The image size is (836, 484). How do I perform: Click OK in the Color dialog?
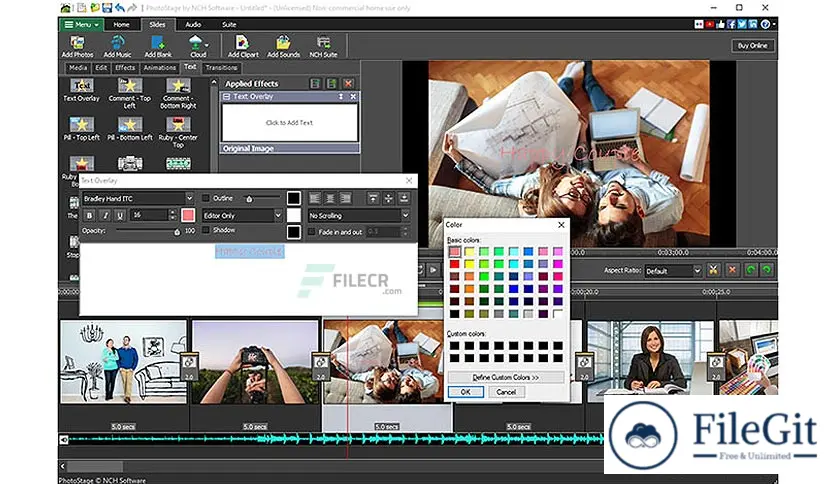465,392
